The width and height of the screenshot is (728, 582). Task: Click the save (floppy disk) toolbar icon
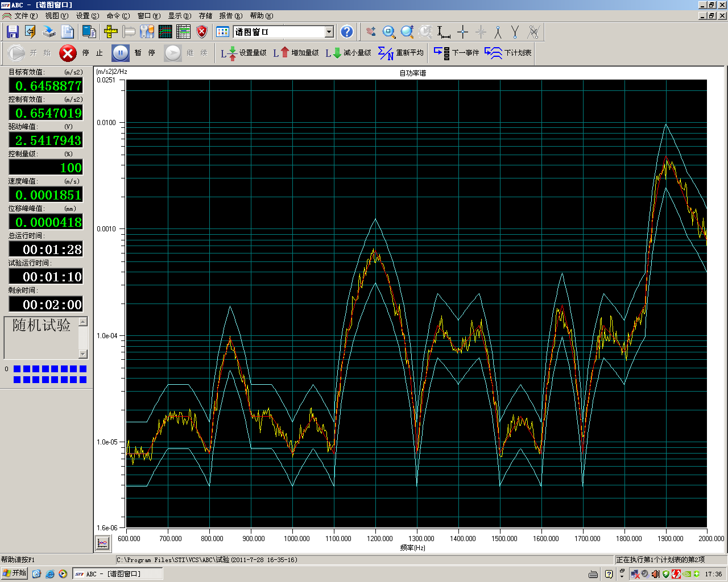pos(13,32)
